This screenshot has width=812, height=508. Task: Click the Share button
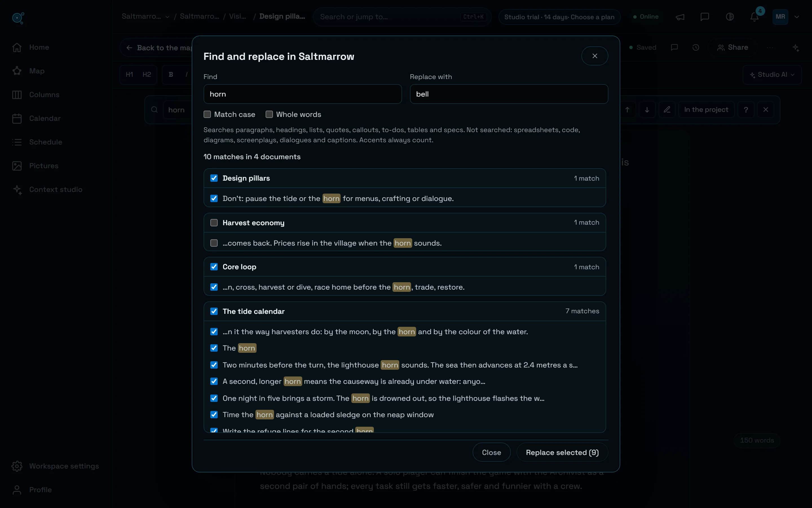click(x=732, y=47)
